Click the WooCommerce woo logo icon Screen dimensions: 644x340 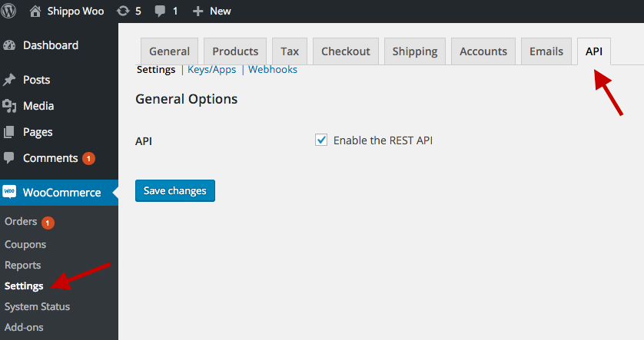[9, 192]
